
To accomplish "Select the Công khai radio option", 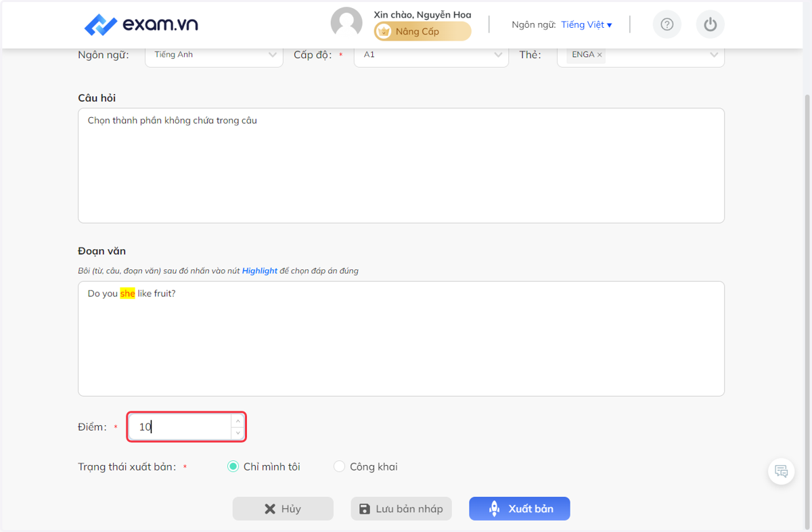I will pyautogui.click(x=339, y=466).
